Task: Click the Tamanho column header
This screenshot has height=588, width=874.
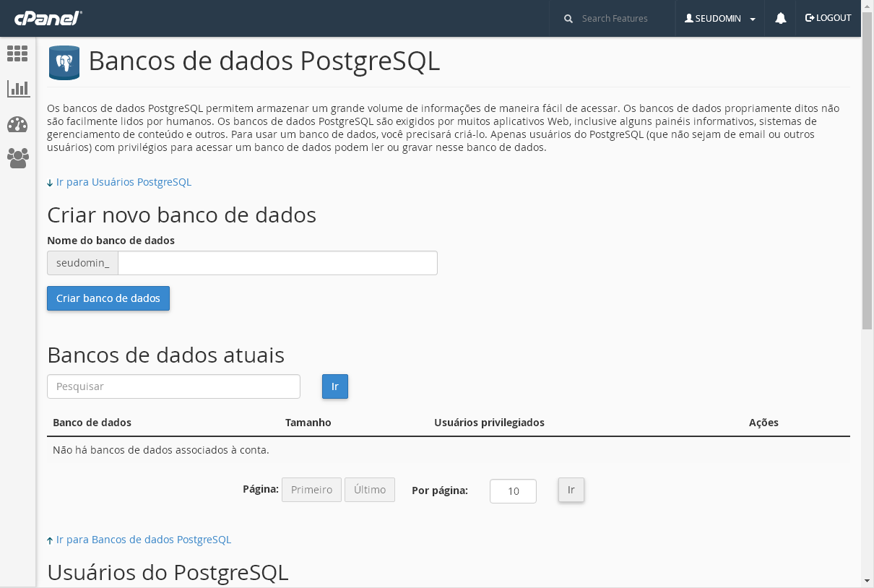Action: coord(308,423)
